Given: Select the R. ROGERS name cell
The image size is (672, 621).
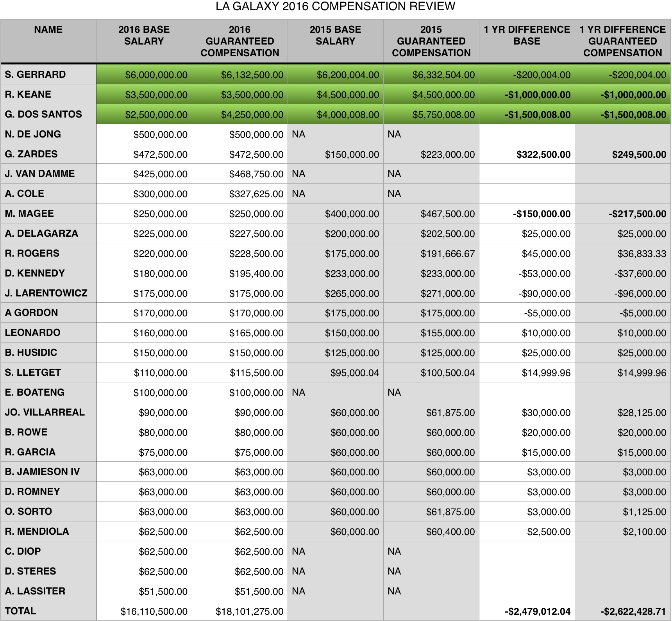Looking at the screenshot, I should click(48, 253).
